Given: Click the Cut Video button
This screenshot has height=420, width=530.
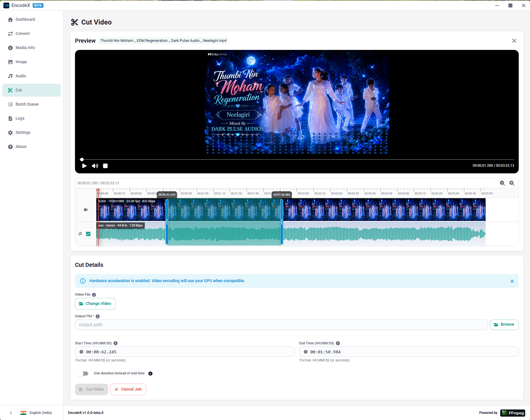Looking at the screenshot, I should click(x=91, y=389).
